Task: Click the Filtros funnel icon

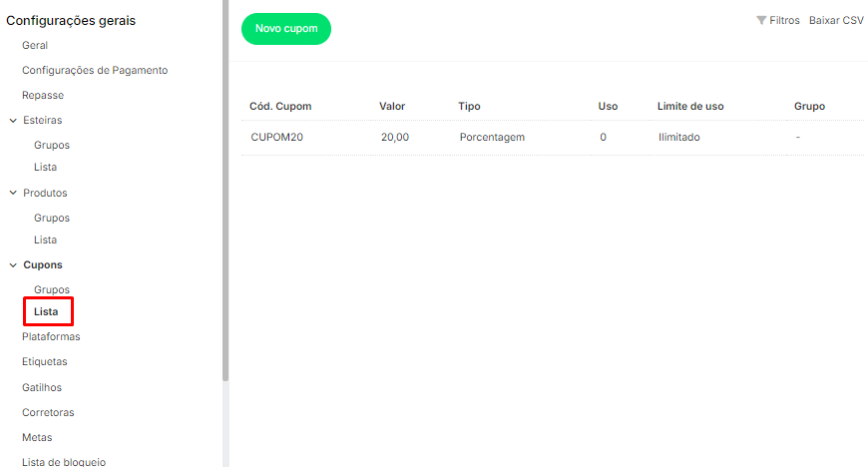Action: tap(761, 20)
